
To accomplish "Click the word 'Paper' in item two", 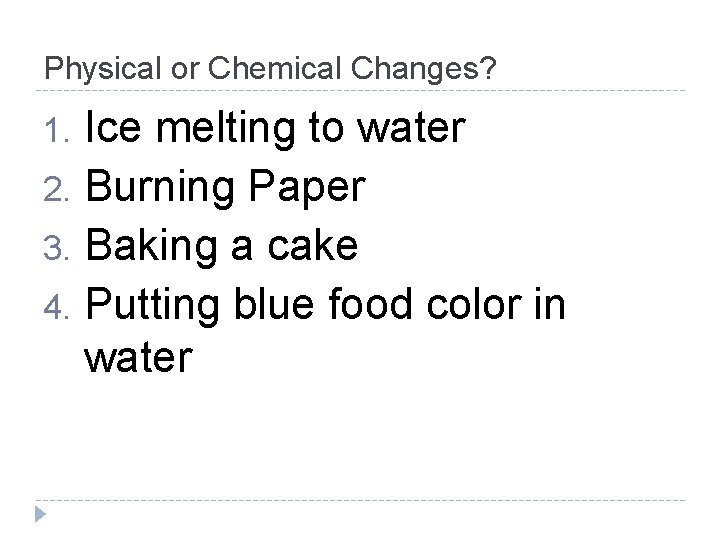I will (307, 188).
